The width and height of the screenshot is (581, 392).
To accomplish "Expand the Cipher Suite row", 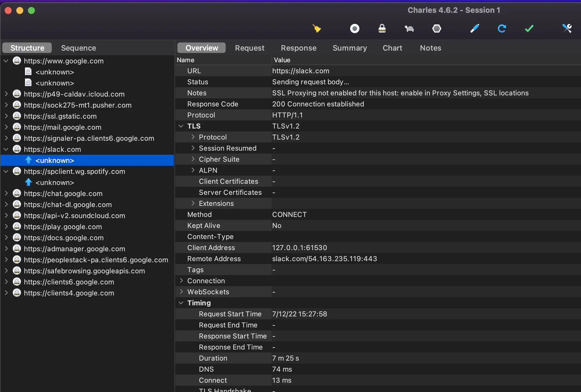I will tap(193, 159).
